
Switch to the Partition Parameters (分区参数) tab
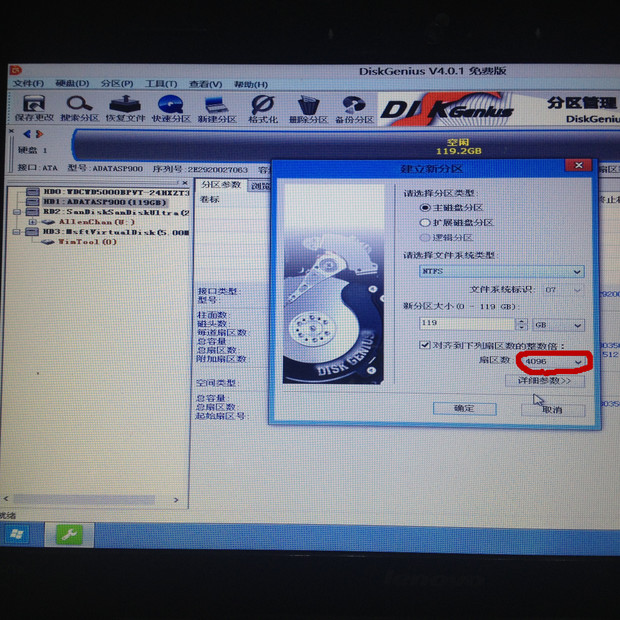tap(221, 185)
